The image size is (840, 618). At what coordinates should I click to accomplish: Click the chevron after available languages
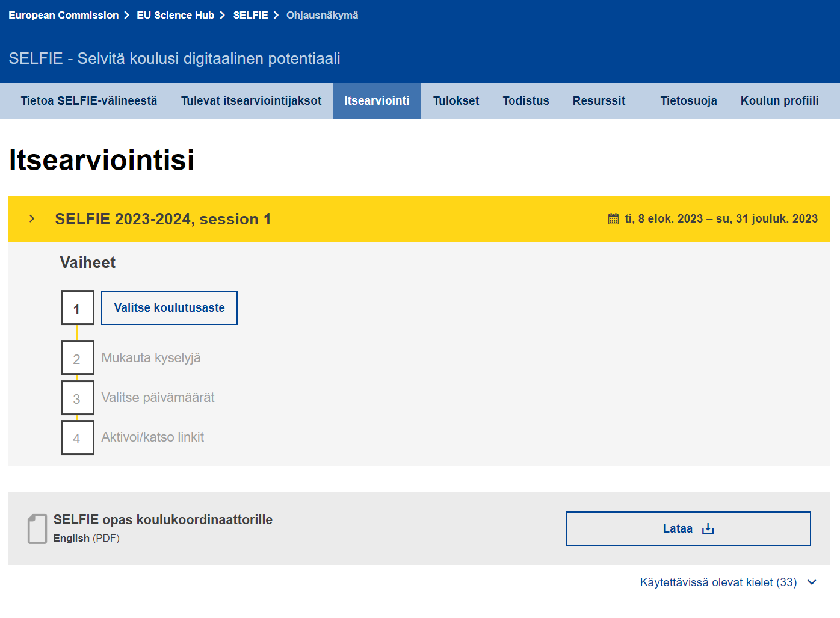pyautogui.click(x=812, y=582)
